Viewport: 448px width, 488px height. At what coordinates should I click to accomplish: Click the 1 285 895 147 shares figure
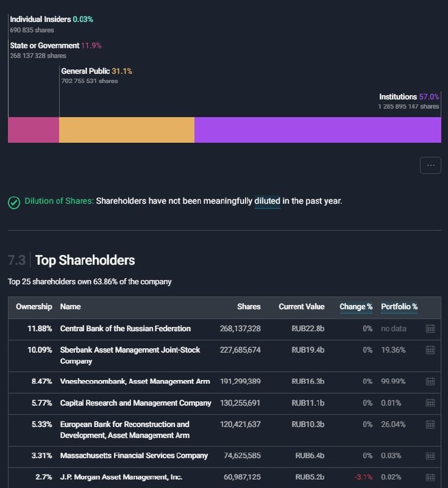pyautogui.click(x=408, y=106)
